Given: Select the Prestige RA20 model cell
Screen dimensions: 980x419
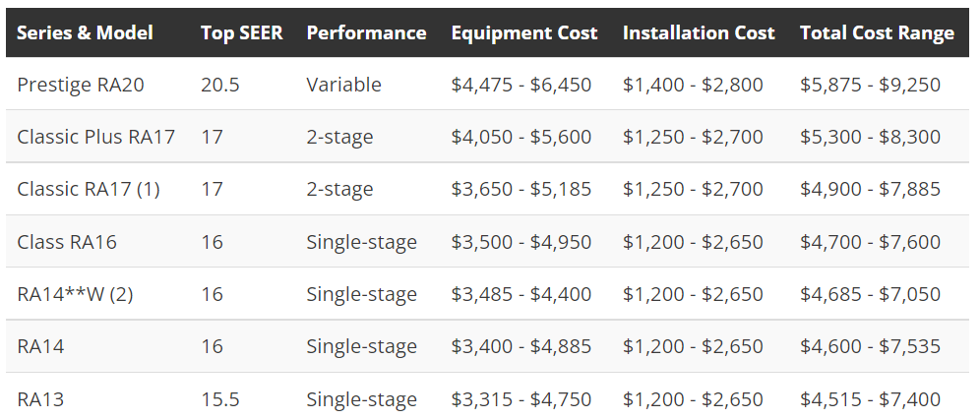Looking at the screenshot, I should [81, 85].
